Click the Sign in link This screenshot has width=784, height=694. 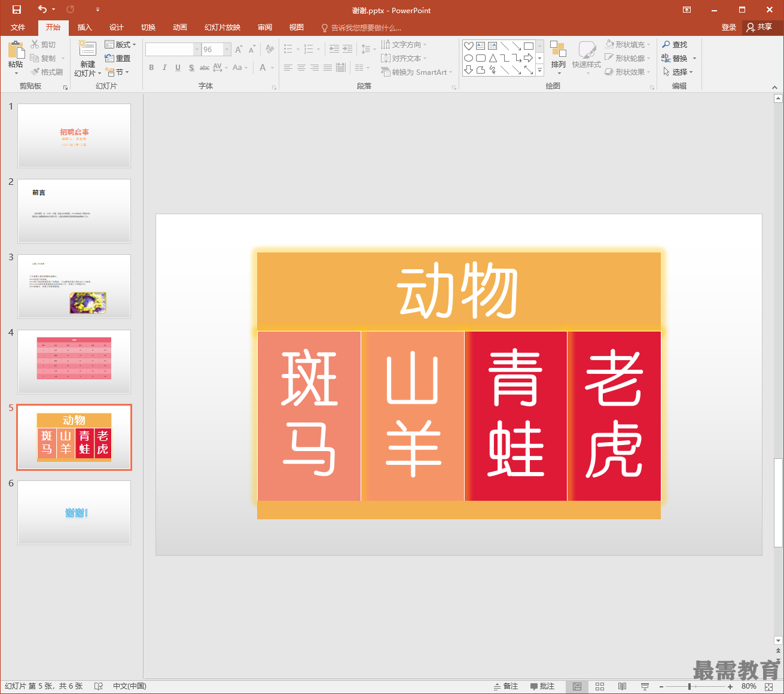point(728,28)
